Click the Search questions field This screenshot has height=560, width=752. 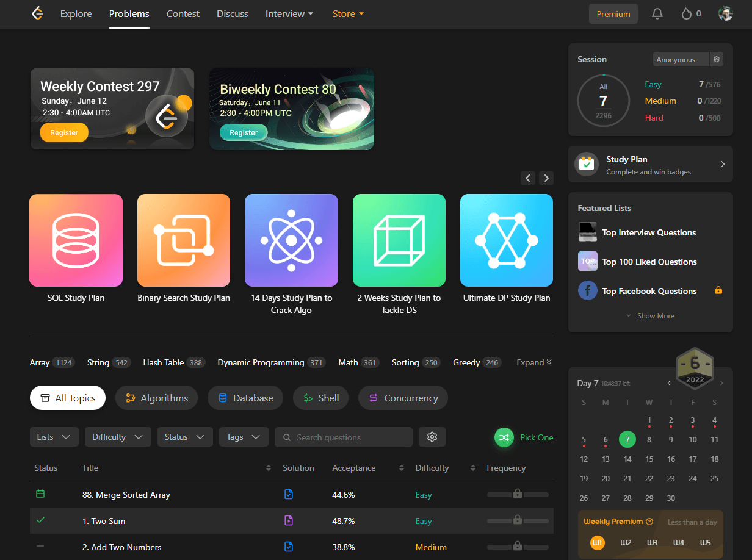(344, 437)
